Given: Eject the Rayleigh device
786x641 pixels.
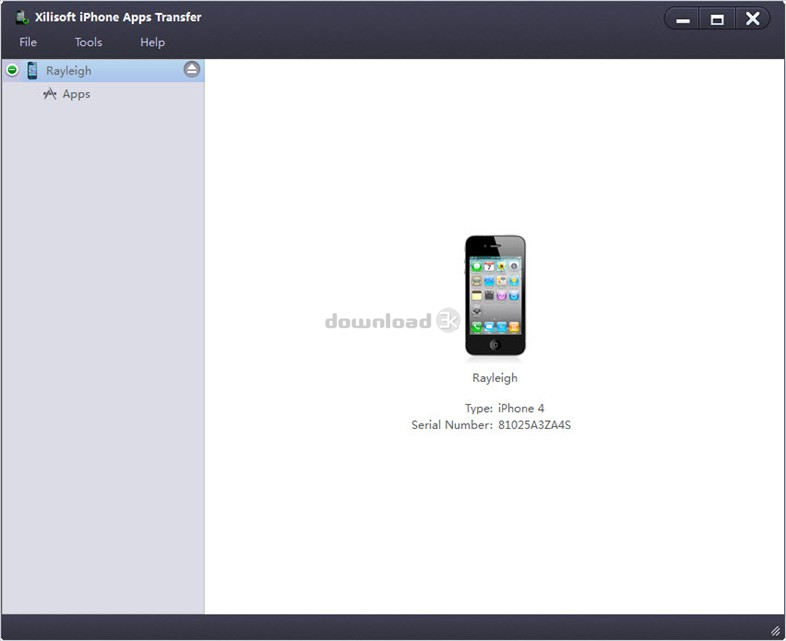Looking at the screenshot, I should click(191, 69).
